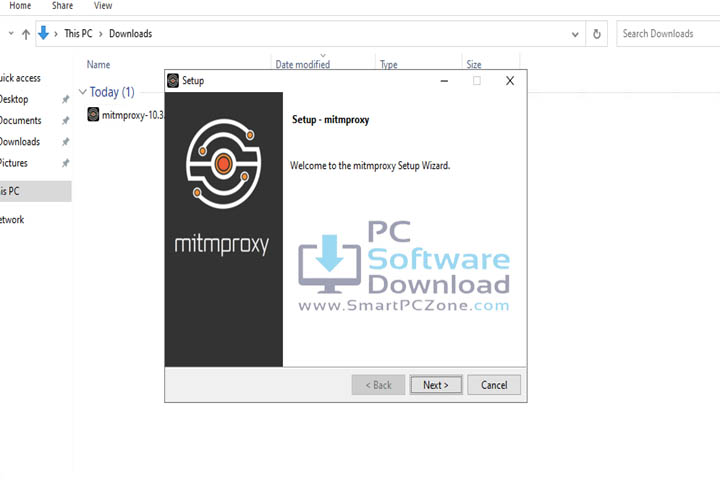Image resolution: width=720 pixels, height=480 pixels.
Task: Click the pin icon next to Downloads
Action: click(66, 141)
